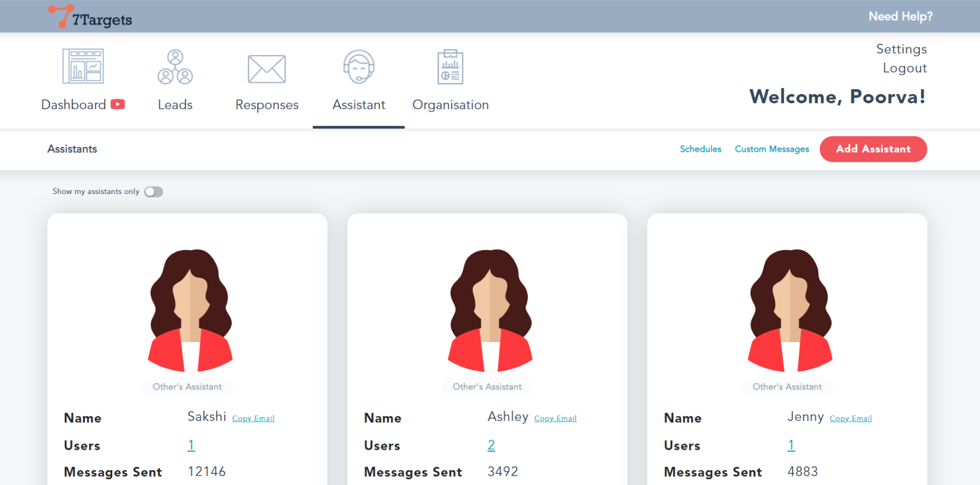
Task: Play the Dashboard video tutorial icon
Action: tap(118, 104)
